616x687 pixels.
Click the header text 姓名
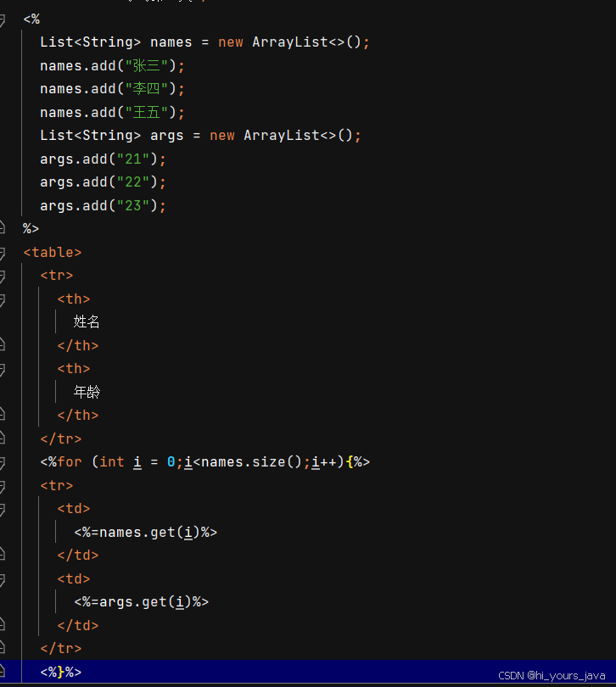pos(87,322)
